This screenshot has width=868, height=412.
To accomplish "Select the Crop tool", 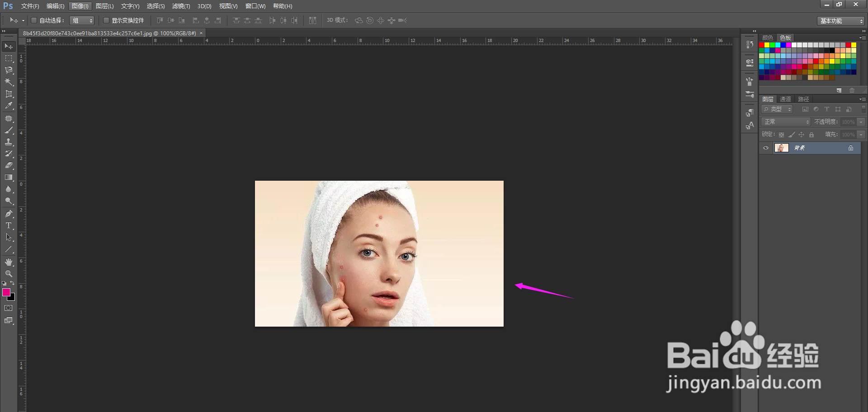I will (9, 94).
